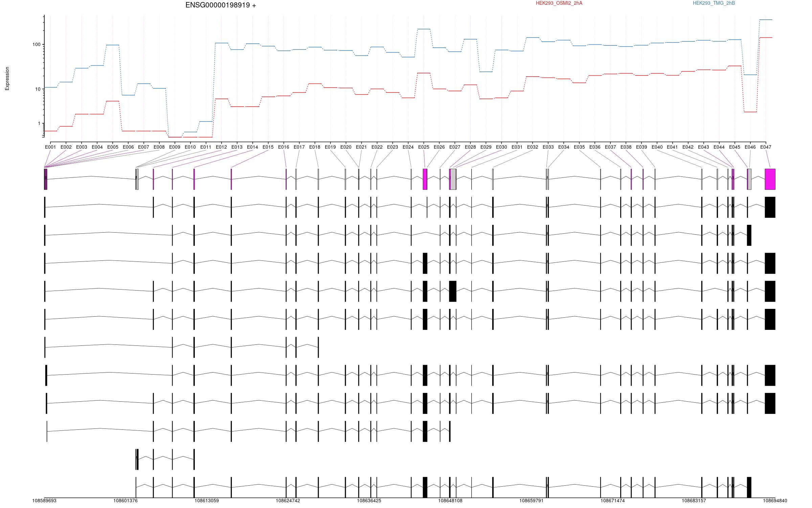Click the gray E046 exon block in gene model

(750, 179)
